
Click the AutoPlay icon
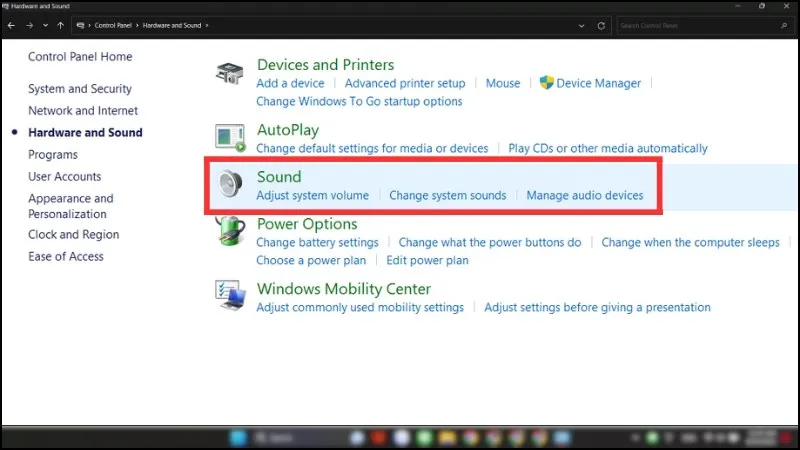[x=230, y=138]
